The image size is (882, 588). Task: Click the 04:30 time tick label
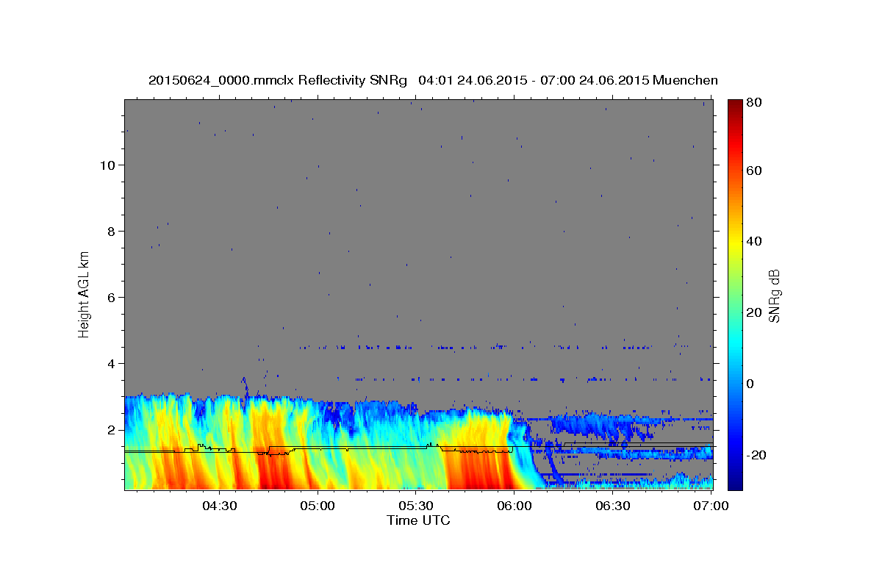tap(219, 506)
